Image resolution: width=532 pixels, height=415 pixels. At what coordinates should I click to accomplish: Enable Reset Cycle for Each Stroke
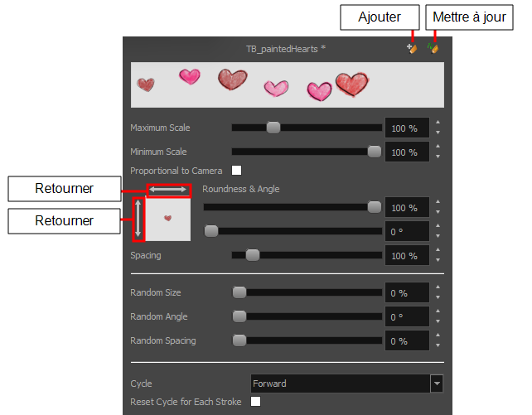255,402
